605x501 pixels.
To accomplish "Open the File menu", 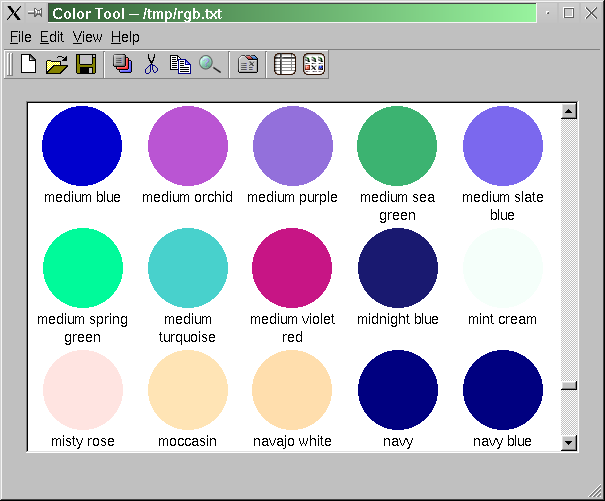I will click(x=20, y=37).
